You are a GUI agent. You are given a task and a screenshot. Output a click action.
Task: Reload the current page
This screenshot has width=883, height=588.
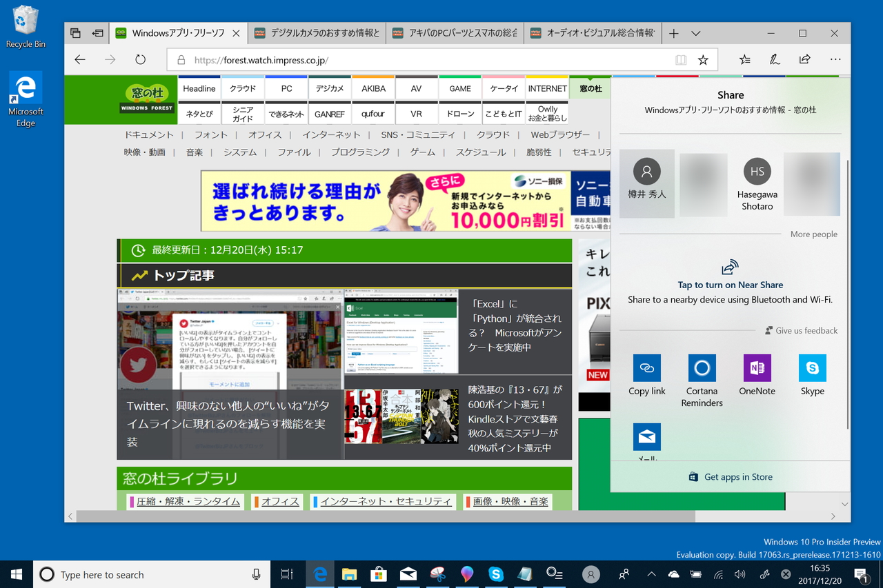(x=139, y=60)
